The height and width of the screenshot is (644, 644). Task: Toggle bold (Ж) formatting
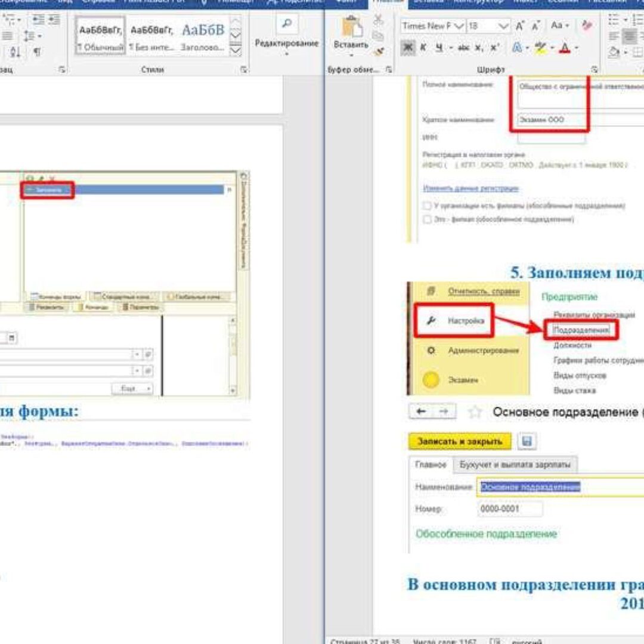pyautogui.click(x=408, y=48)
